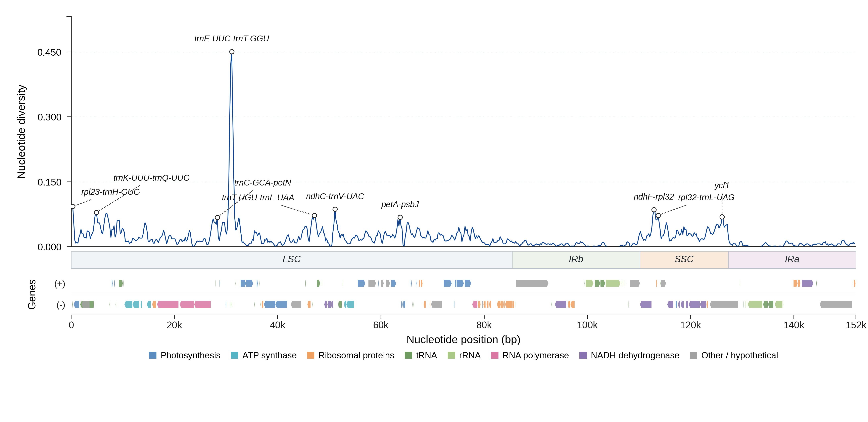The image size is (868, 422).
Task: Click the 140k x-axis tick label
Action: click(x=794, y=325)
